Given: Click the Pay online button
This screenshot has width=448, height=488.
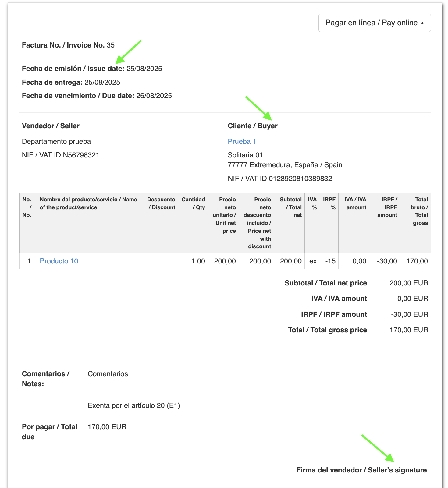Looking at the screenshot, I should click(374, 23).
